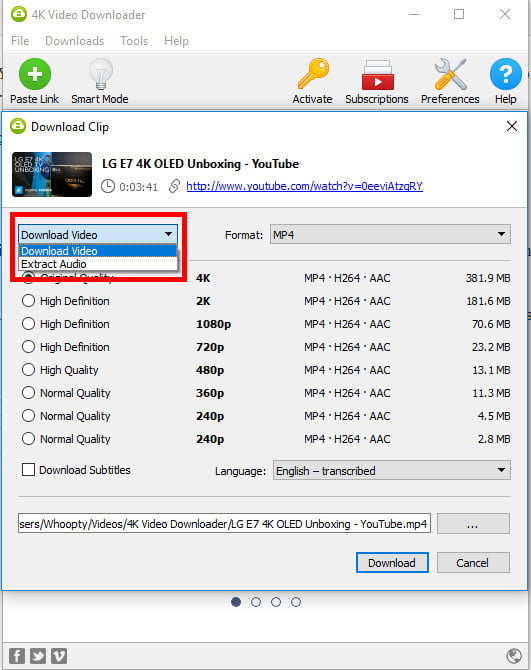Select High Quality 480p option
Image resolution: width=531 pixels, height=670 pixels.
coord(28,370)
